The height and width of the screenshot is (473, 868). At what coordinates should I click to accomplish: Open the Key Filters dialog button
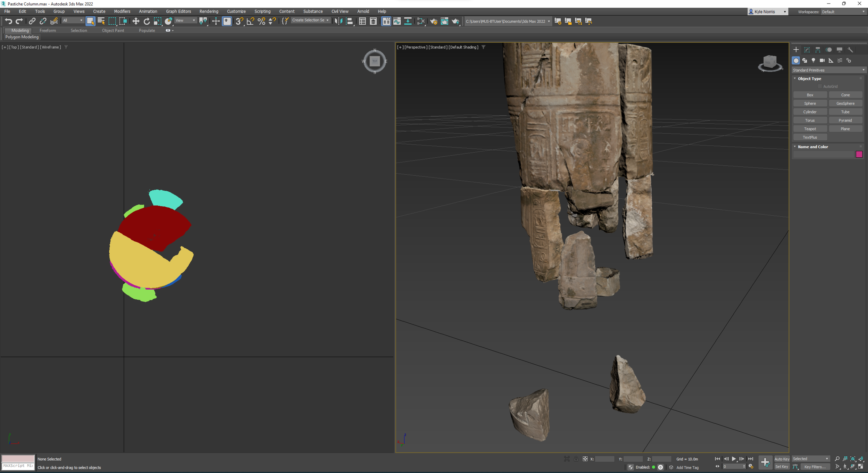[815, 467]
